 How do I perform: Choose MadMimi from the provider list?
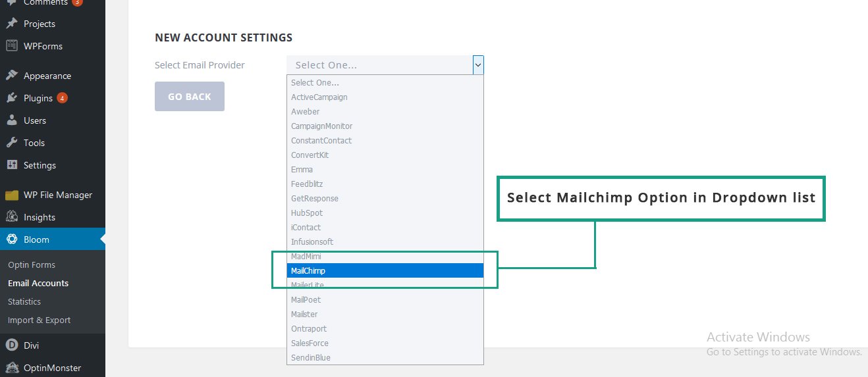point(385,256)
